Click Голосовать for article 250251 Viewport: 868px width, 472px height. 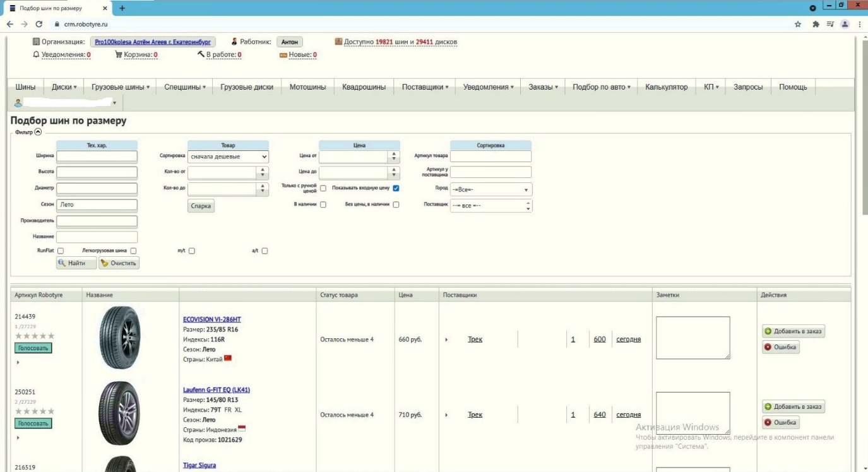[x=33, y=423]
